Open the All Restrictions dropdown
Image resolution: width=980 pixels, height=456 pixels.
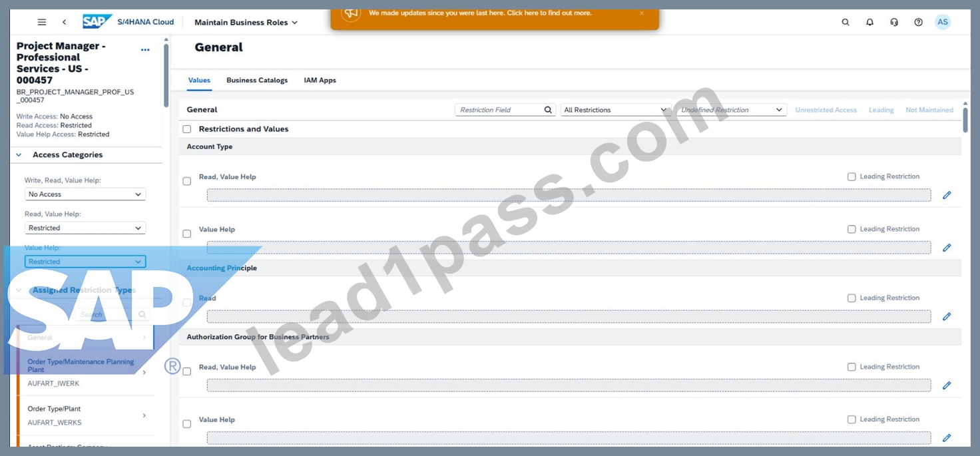click(x=615, y=110)
